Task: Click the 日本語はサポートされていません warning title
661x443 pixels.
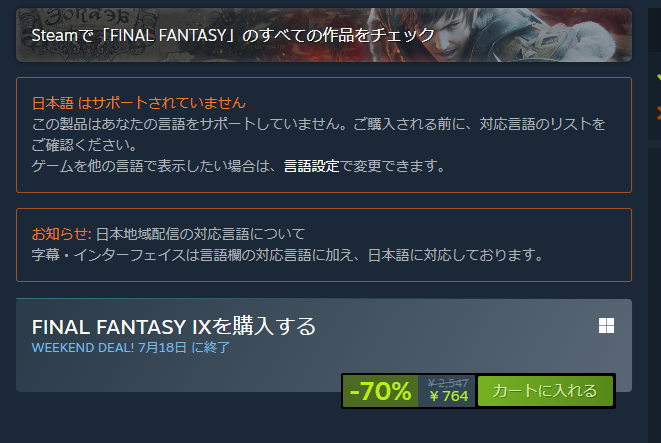Action: pyautogui.click(x=139, y=103)
